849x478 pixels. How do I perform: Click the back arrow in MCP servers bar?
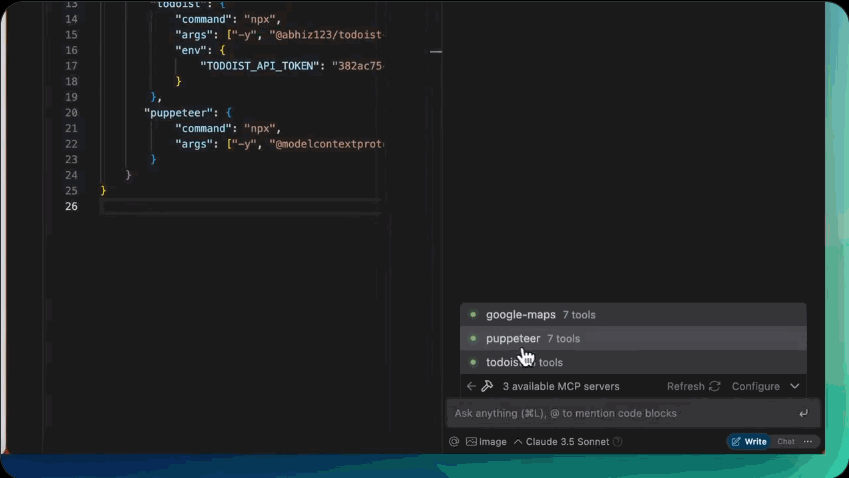point(471,386)
